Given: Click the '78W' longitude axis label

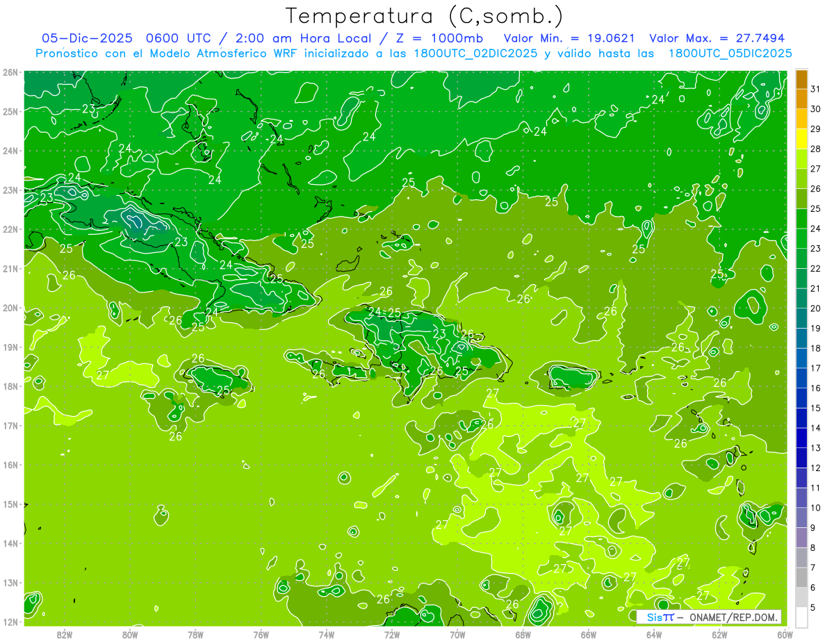Looking at the screenshot, I should pyautogui.click(x=195, y=634).
